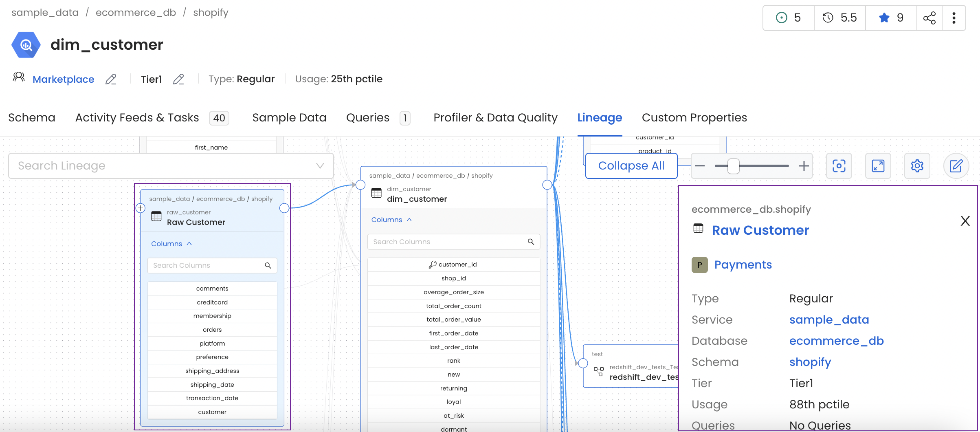Adjust the zoom level slider

pyautogui.click(x=733, y=166)
